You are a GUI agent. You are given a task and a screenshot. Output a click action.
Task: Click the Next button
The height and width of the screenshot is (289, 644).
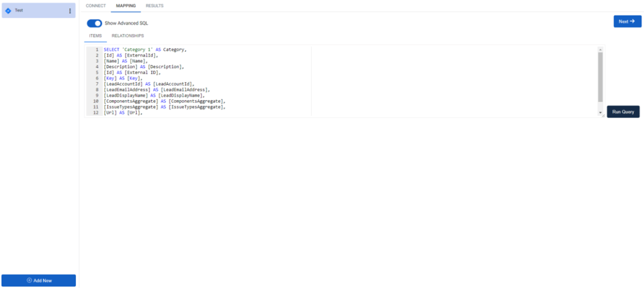click(627, 21)
